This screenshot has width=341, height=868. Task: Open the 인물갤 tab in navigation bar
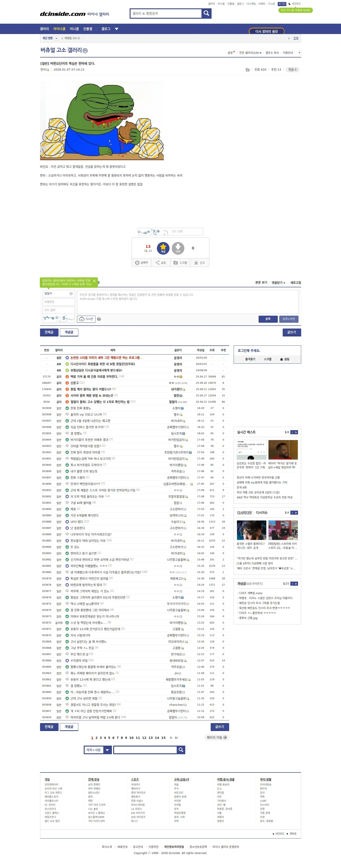(88, 29)
